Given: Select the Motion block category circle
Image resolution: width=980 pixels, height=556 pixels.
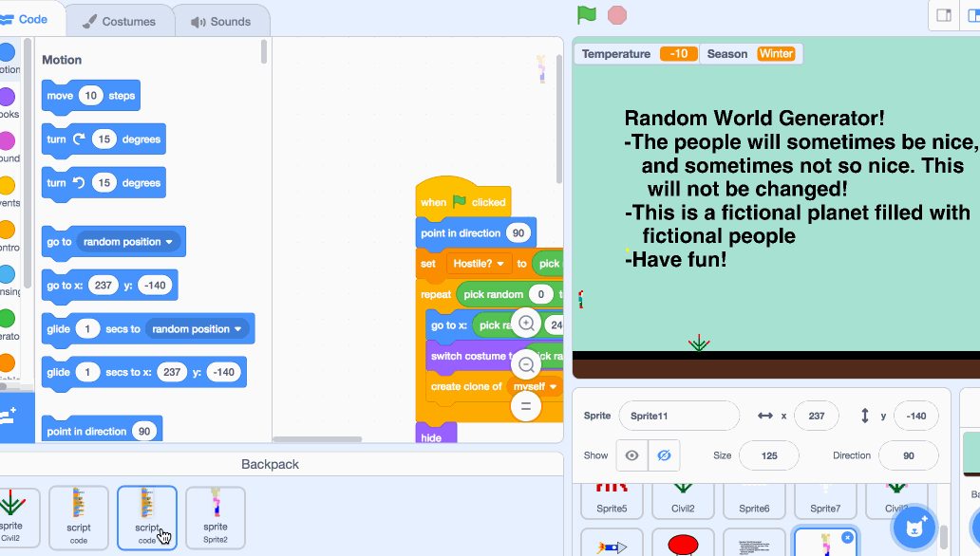Looking at the screenshot, I should tap(7, 52).
